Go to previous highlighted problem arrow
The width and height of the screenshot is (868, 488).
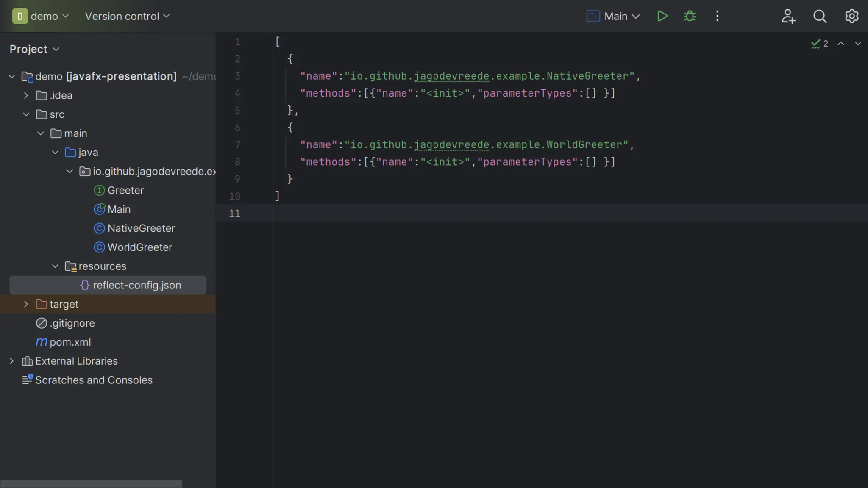(x=841, y=44)
